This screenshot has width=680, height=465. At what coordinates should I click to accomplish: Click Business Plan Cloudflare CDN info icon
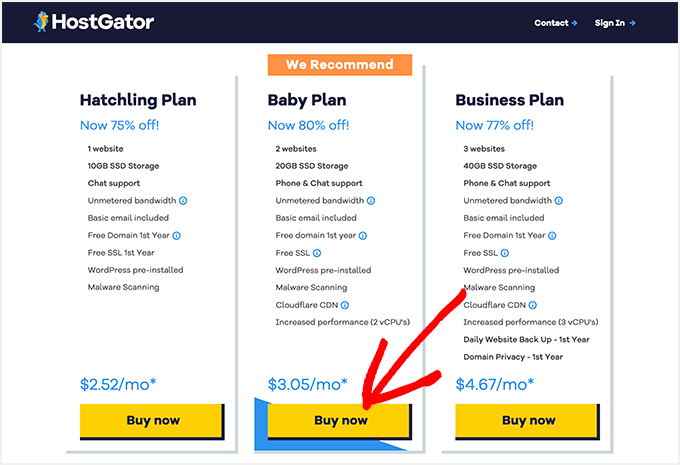click(532, 305)
